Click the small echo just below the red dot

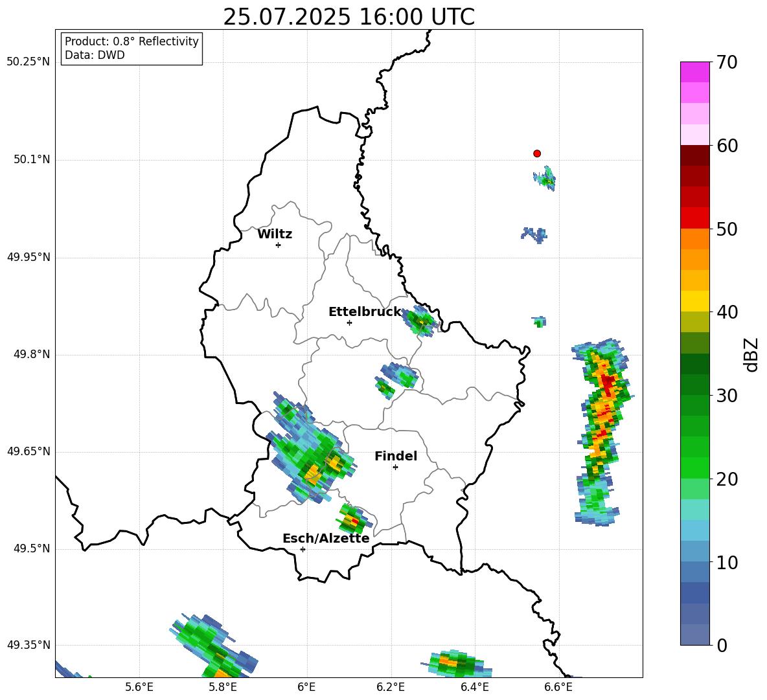click(545, 179)
